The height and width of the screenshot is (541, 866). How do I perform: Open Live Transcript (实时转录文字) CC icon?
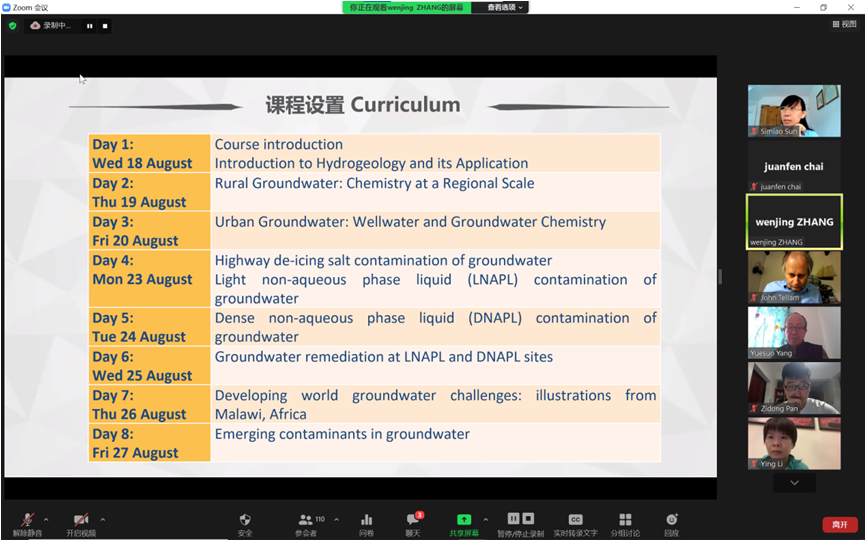click(575, 522)
